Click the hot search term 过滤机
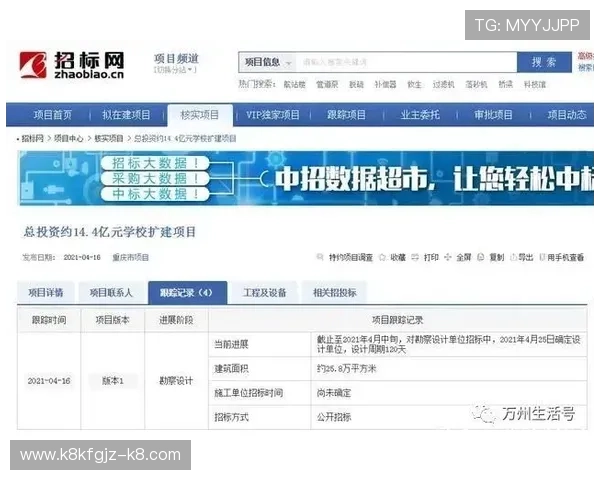Screen dimensions: 600x480 443,85
